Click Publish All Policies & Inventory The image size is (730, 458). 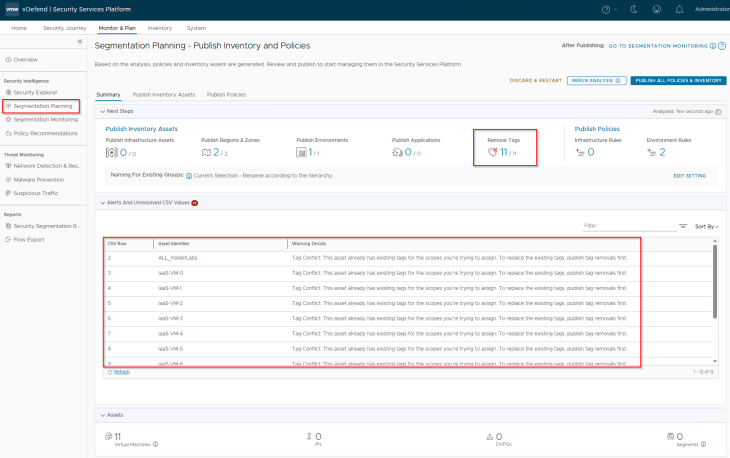tap(678, 80)
